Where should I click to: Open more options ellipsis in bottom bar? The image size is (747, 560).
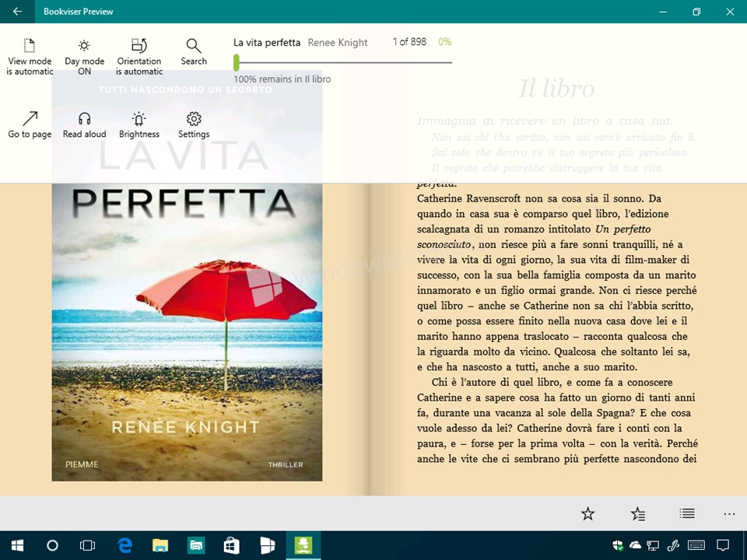[x=729, y=514]
